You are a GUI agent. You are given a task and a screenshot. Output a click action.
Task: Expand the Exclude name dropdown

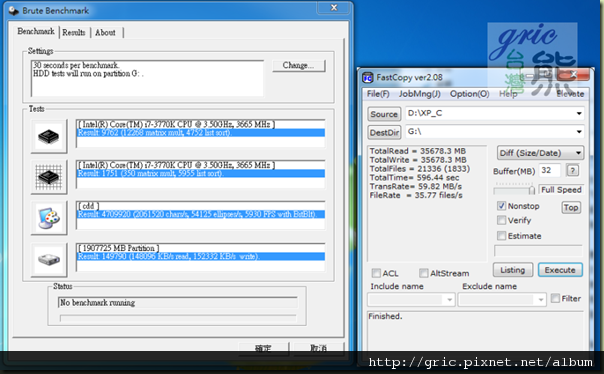[540, 300]
